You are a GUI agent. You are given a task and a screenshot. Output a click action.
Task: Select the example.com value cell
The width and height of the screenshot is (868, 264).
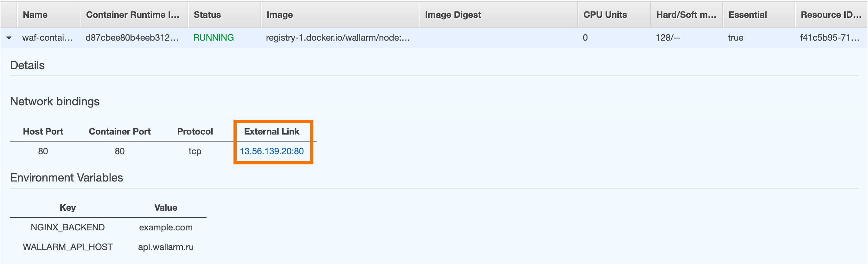[x=166, y=227]
